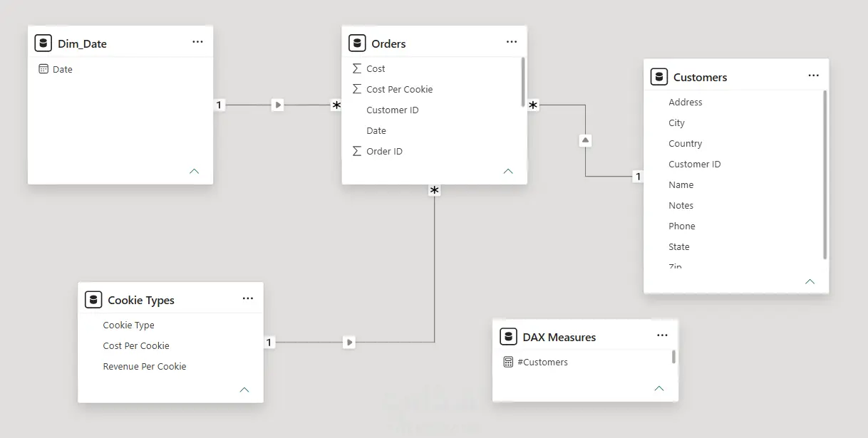Click the Customers table ellipsis button
Screen dimensions: 868x438
point(814,75)
